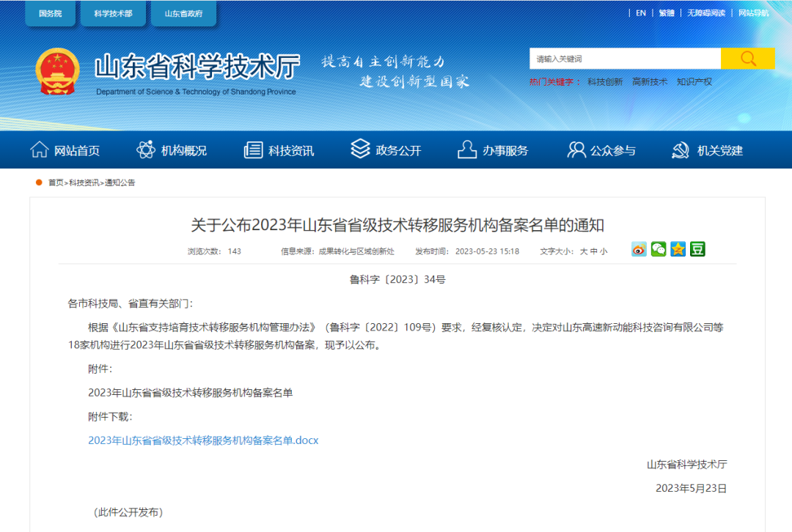Image resolution: width=792 pixels, height=532 pixels.
Task: Go to 科技资讯 section
Action: pyautogui.click(x=279, y=150)
